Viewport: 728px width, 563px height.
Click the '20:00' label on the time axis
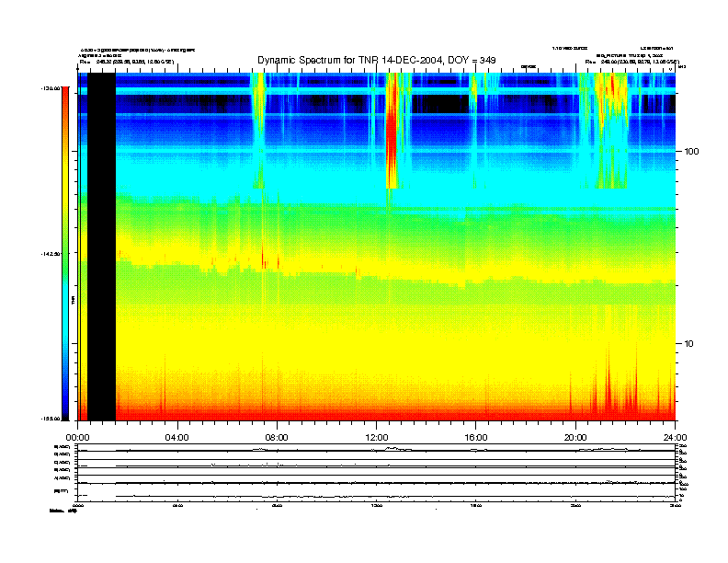[x=575, y=438]
